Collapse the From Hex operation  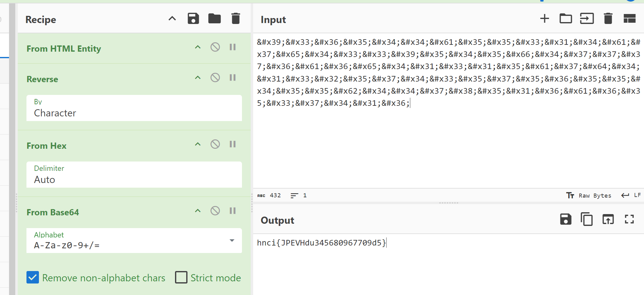click(198, 144)
